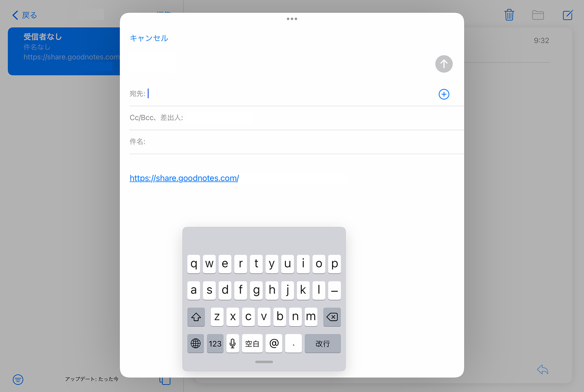The image size is (584, 392).
Task: Tap the y key
Action: [272, 264]
